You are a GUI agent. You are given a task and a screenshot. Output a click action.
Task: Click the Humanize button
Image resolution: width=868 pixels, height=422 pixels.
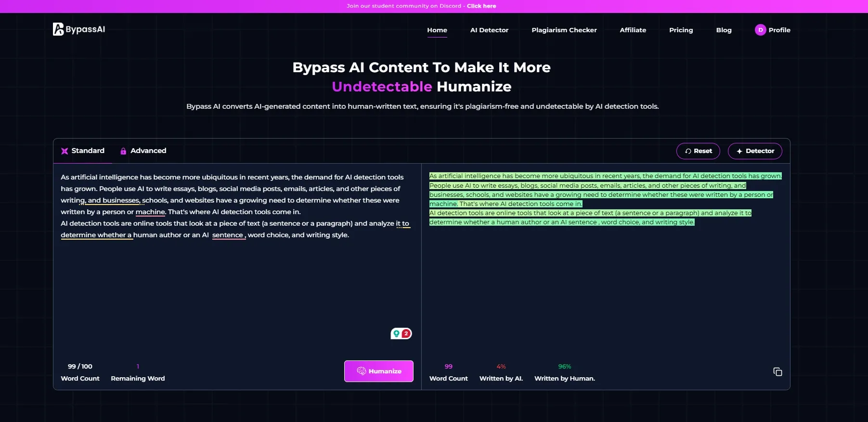coord(379,371)
